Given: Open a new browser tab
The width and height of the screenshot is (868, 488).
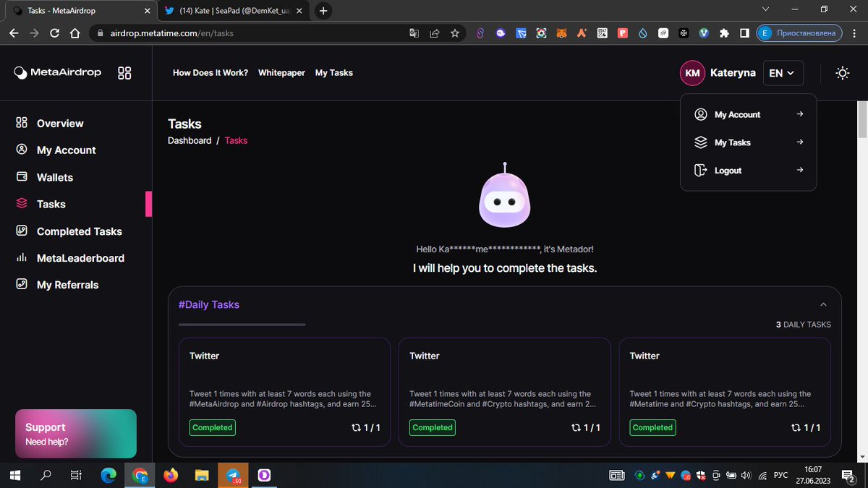Looking at the screenshot, I should pyautogui.click(x=323, y=11).
